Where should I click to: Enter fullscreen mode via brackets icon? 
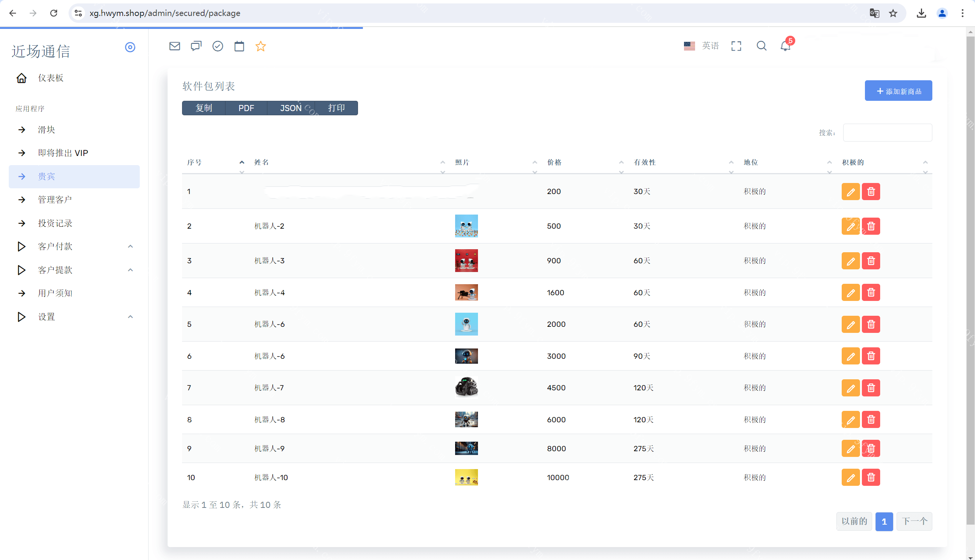point(736,46)
